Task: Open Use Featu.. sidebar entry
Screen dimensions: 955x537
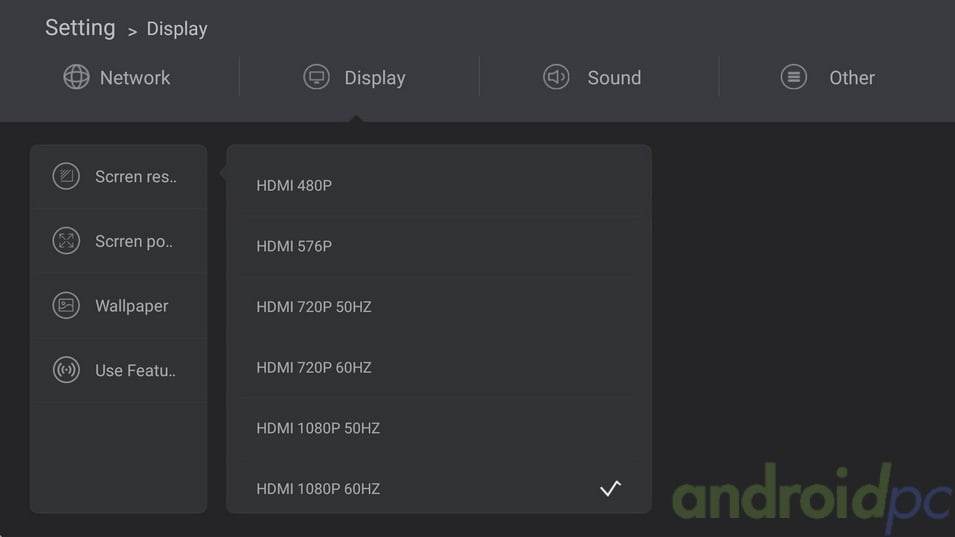Action: click(119, 370)
